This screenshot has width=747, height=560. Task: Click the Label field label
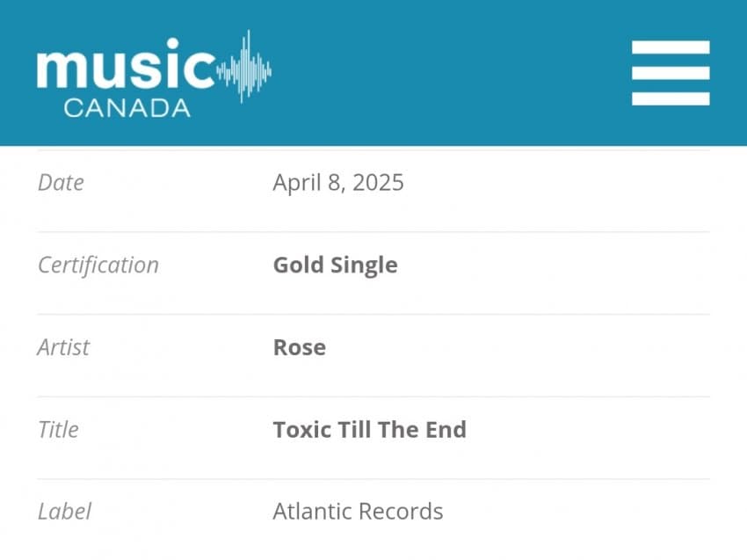(64, 512)
